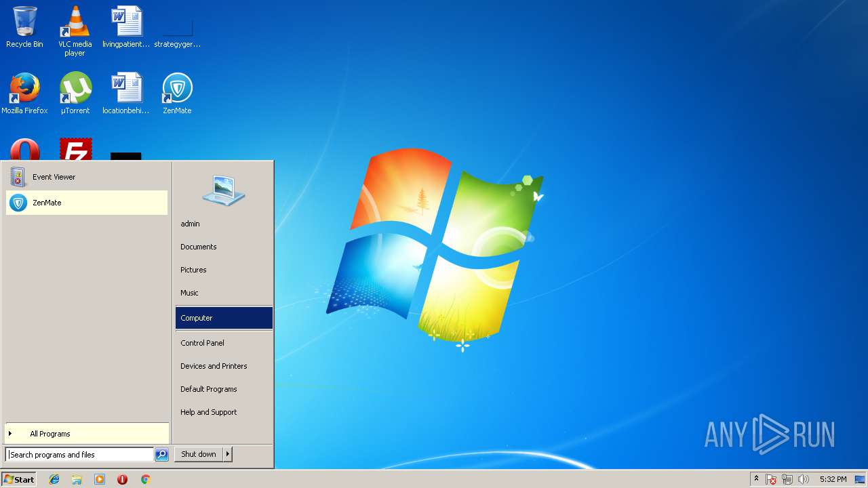This screenshot has height=488, width=868.
Task: Open the µTorrent desktop shortcut
Action: [75, 94]
